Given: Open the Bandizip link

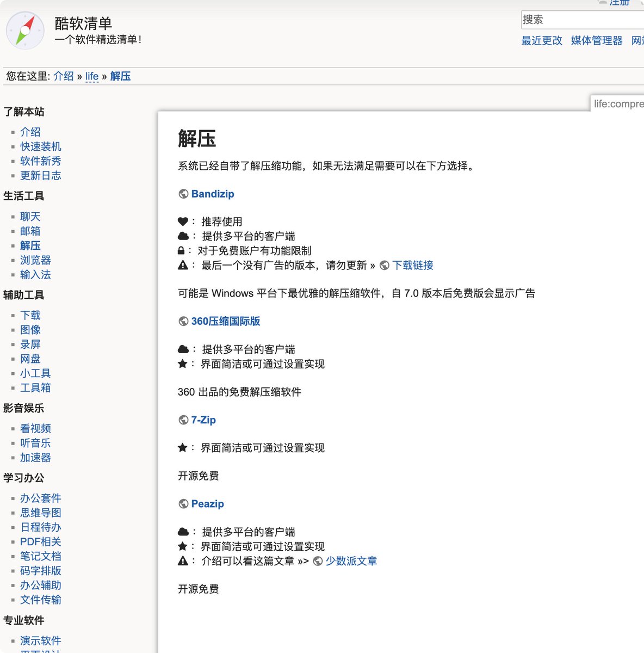Looking at the screenshot, I should coord(213,194).
